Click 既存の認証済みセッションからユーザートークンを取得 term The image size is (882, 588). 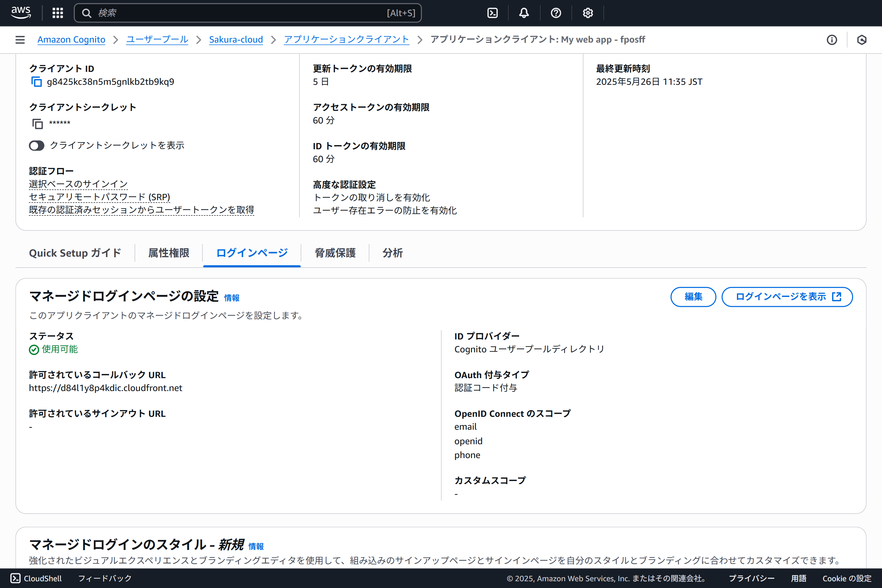pos(142,210)
